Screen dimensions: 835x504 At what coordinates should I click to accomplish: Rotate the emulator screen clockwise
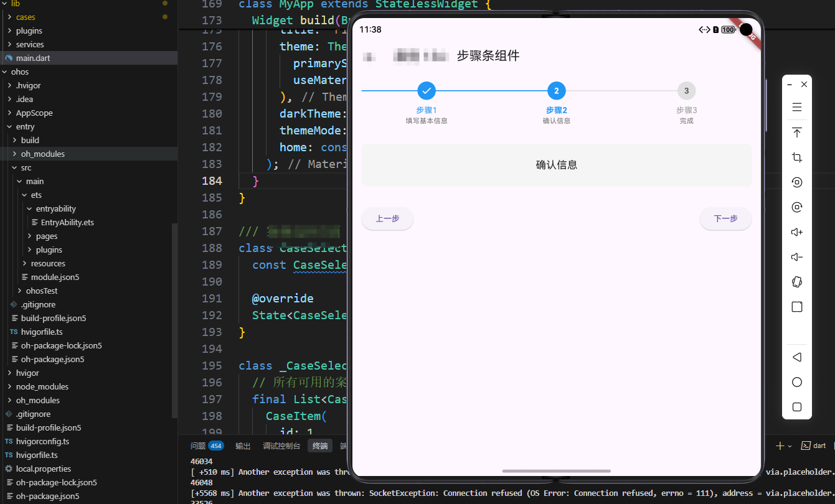pyautogui.click(x=796, y=207)
